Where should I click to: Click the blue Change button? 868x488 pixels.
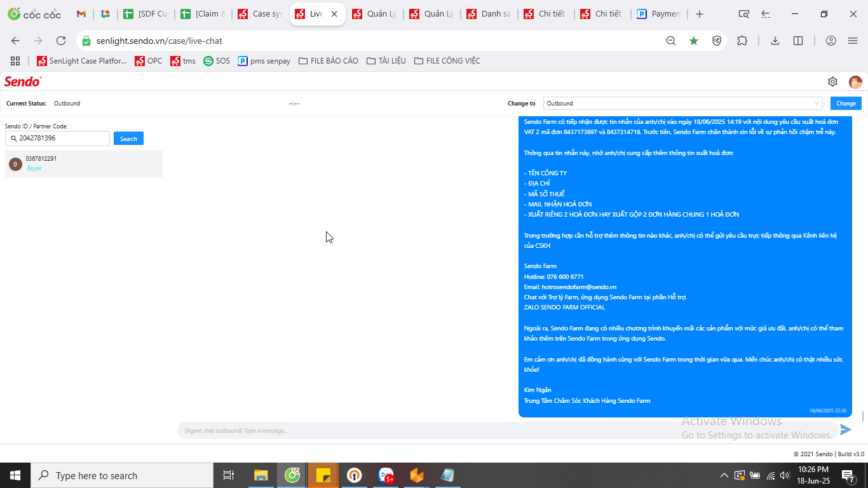click(x=846, y=103)
